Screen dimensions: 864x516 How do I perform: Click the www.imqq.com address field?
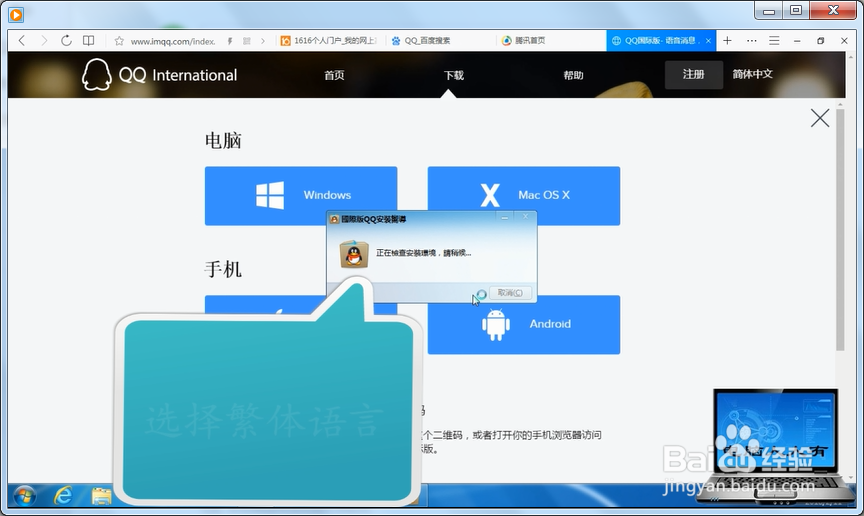[172, 41]
